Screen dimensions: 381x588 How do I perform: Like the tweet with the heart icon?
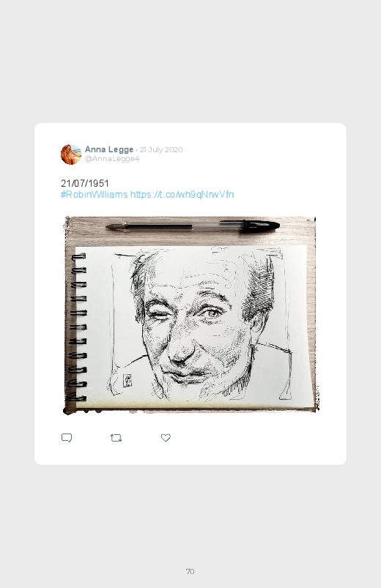pyautogui.click(x=166, y=438)
